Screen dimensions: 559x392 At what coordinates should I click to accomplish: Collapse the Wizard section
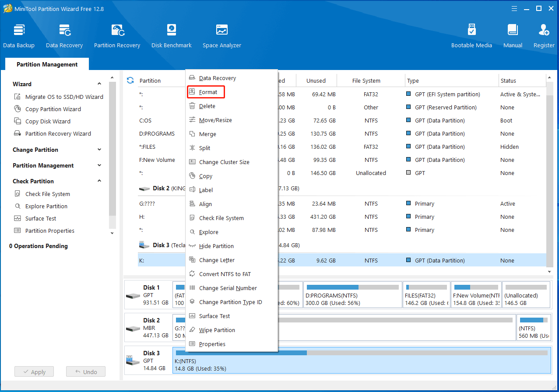99,84
